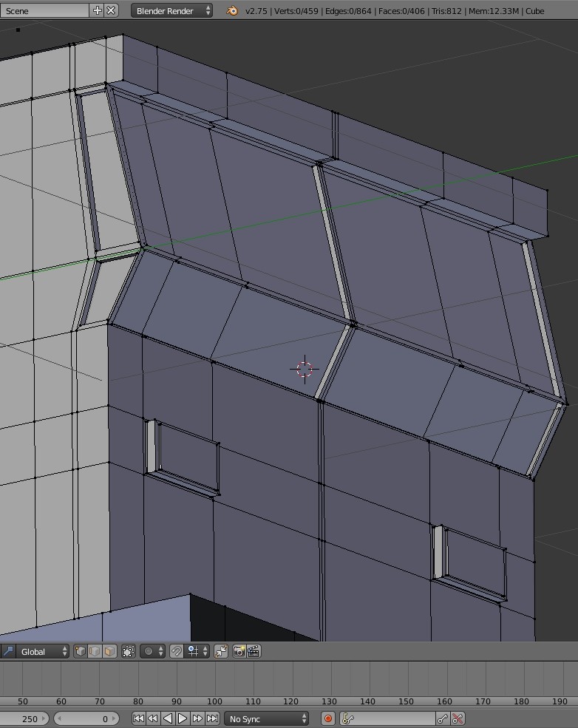
Task: Click frame 100 on the timeline ruler
Action: (214, 701)
